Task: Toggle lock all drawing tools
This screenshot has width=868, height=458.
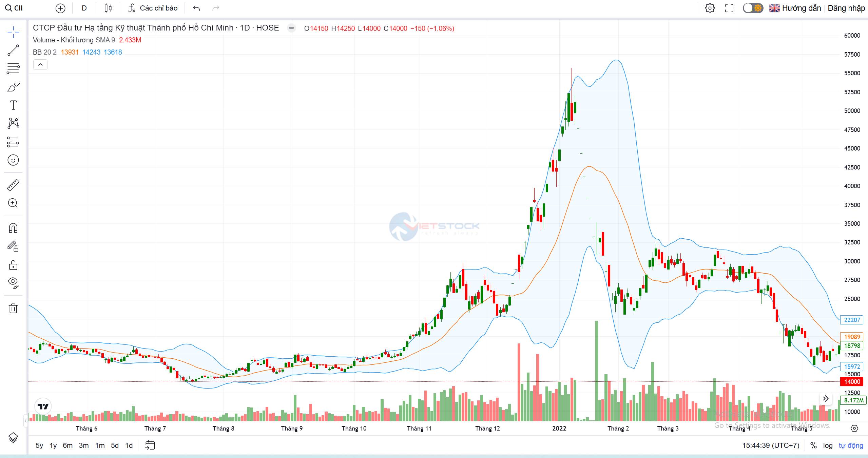Action: click(x=13, y=265)
